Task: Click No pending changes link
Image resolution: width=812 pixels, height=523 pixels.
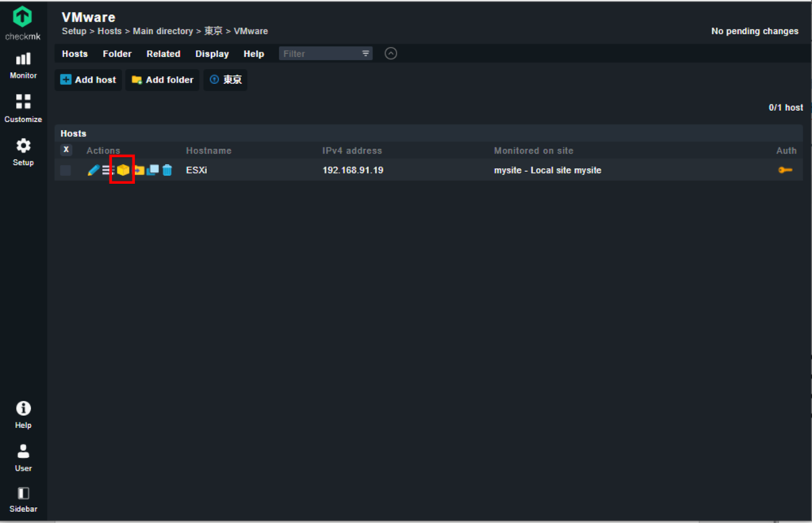Action: [x=755, y=31]
